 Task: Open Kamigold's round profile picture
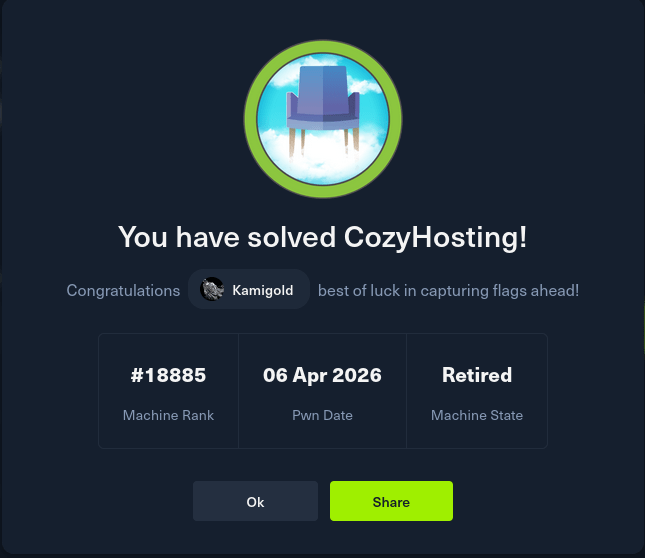pyautogui.click(x=212, y=289)
